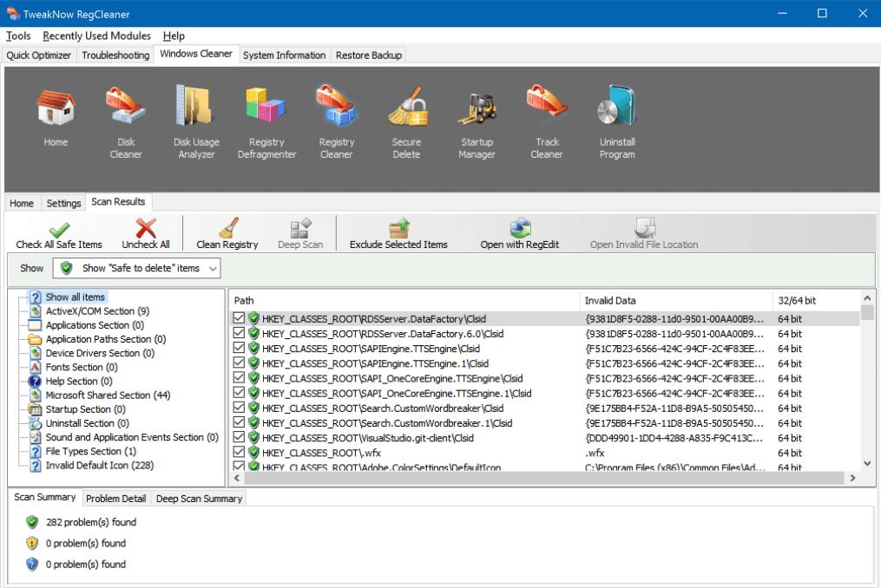Image resolution: width=881 pixels, height=588 pixels.
Task: Start the Registry Defragmenter
Action: pyautogui.click(x=266, y=122)
